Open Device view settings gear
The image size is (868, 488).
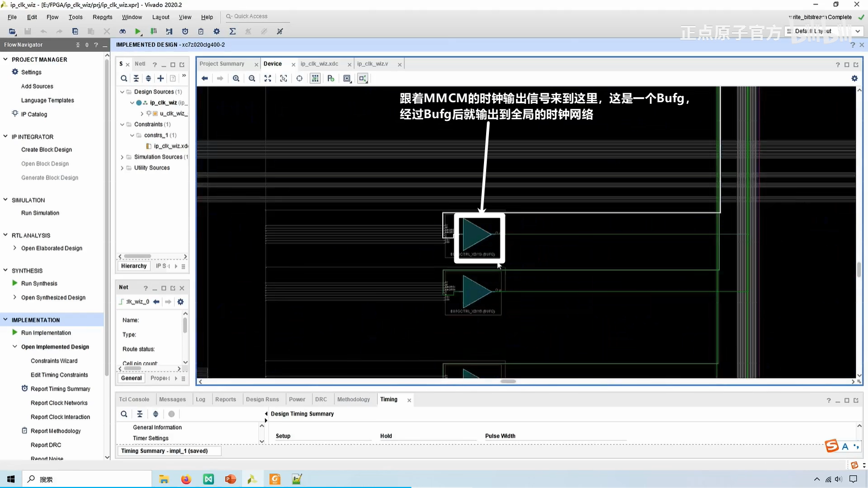point(854,79)
